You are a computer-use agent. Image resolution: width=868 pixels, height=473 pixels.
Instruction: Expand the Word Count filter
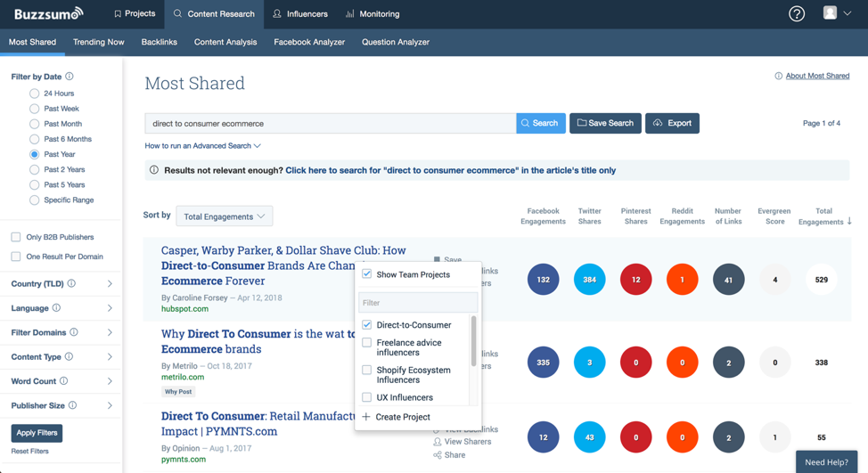click(110, 380)
